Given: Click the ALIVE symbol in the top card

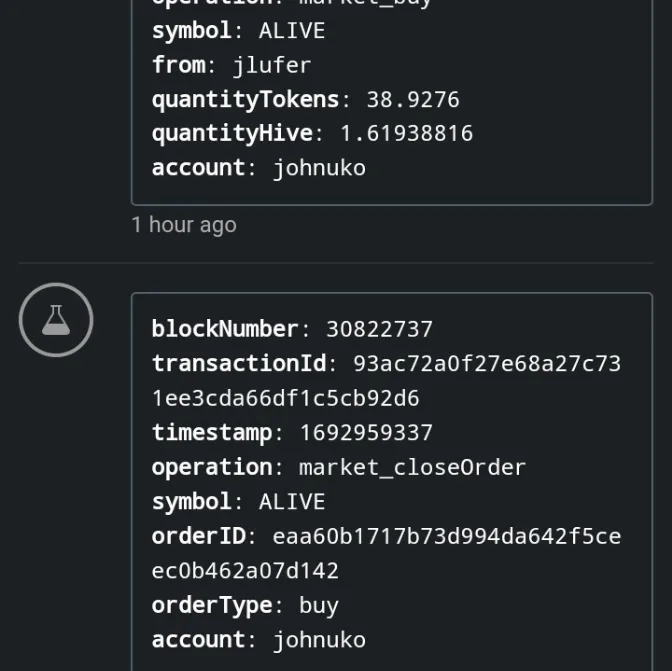Looking at the screenshot, I should click(x=292, y=31).
